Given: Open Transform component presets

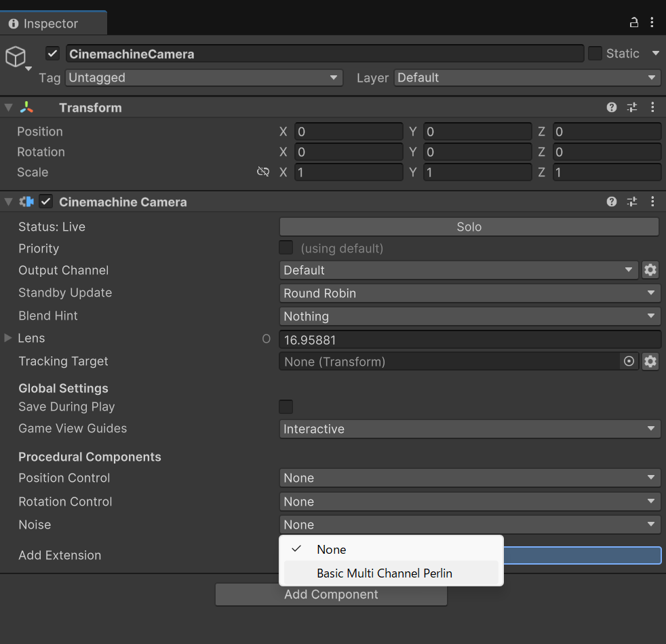Looking at the screenshot, I should 632,107.
